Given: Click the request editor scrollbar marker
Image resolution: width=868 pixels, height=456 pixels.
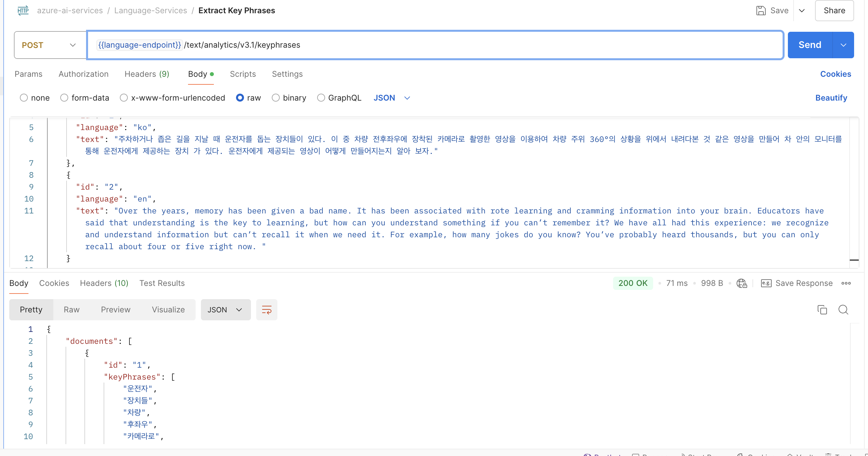Looking at the screenshot, I should [x=854, y=260].
